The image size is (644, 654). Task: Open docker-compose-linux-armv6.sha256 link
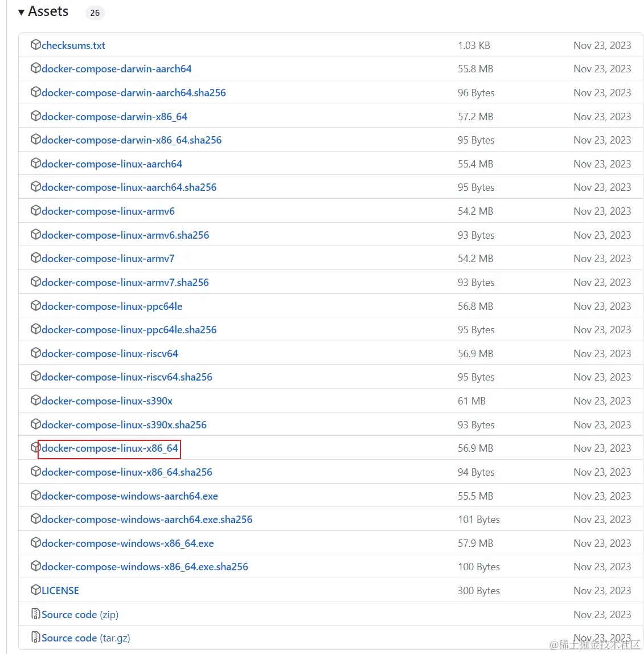pos(125,235)
